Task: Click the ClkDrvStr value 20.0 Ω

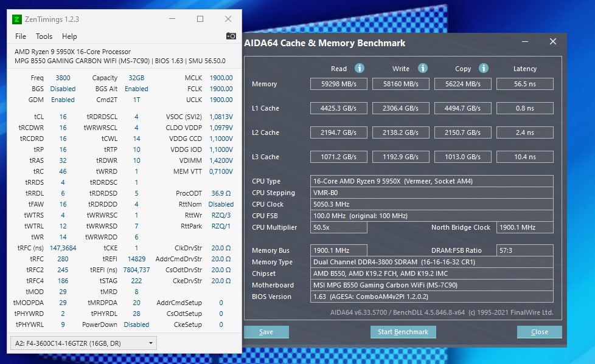Action: (221, 248)
